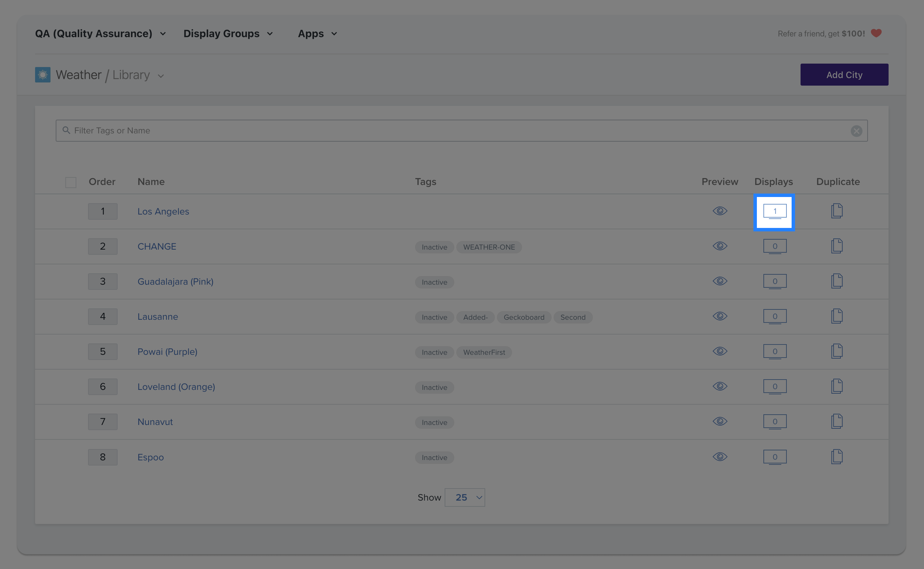Open the Display Groups dropdown menu

[228, 33]
